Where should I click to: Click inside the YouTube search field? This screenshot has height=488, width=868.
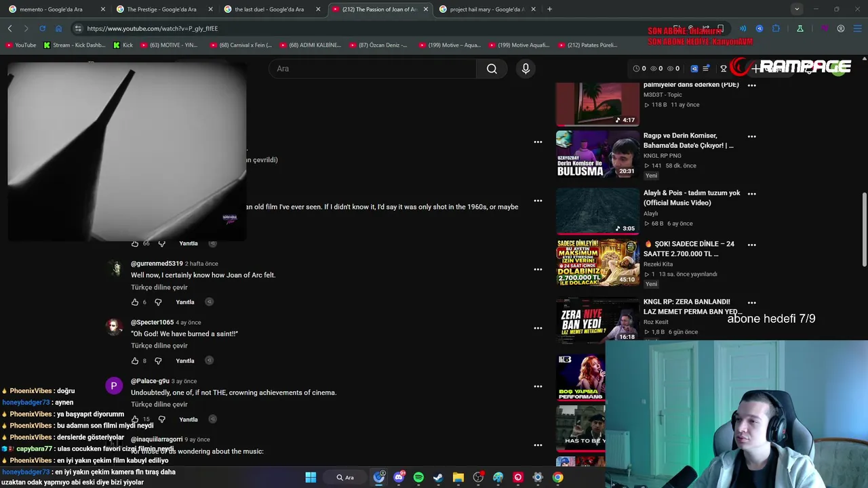pyautogui.click(x=373, y=68)
